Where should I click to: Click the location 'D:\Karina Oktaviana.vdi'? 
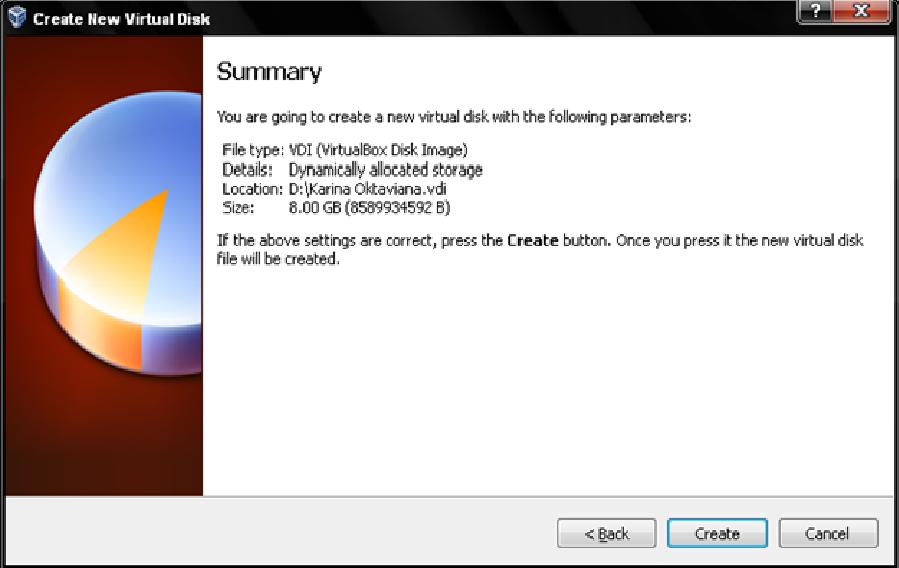click(368, 189)
